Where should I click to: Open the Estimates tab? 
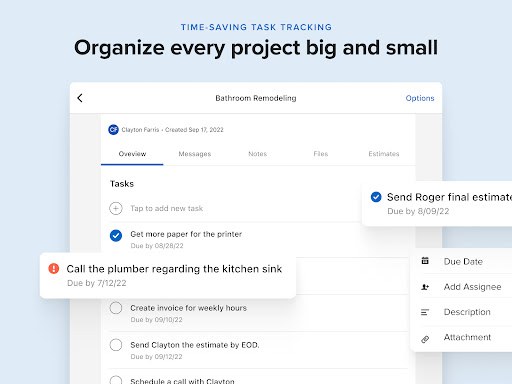(x=384, y=154)
